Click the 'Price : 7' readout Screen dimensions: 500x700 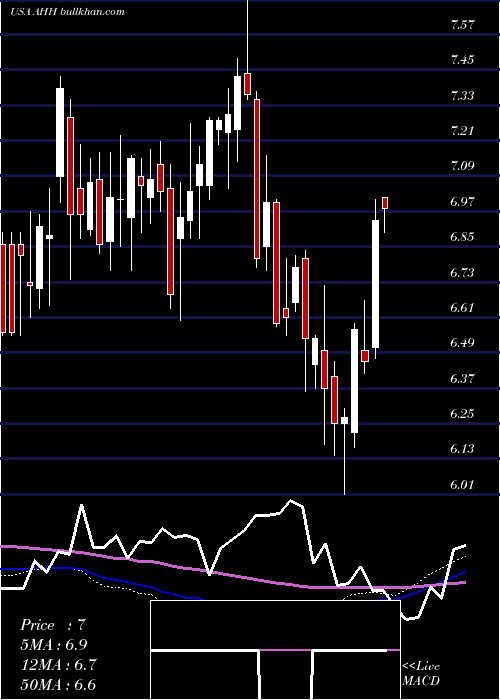point(53,625)
